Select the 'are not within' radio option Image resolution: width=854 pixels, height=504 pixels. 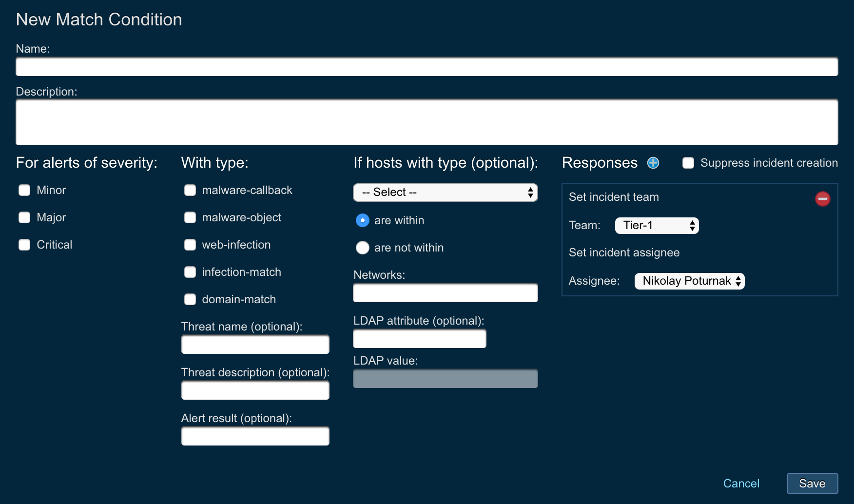coord(363,248)
